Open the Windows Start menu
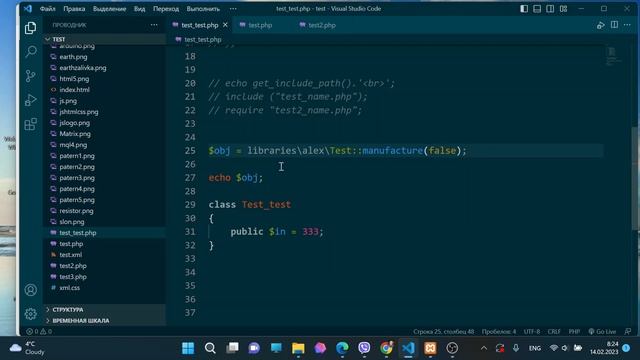 [x=188, y=348]
